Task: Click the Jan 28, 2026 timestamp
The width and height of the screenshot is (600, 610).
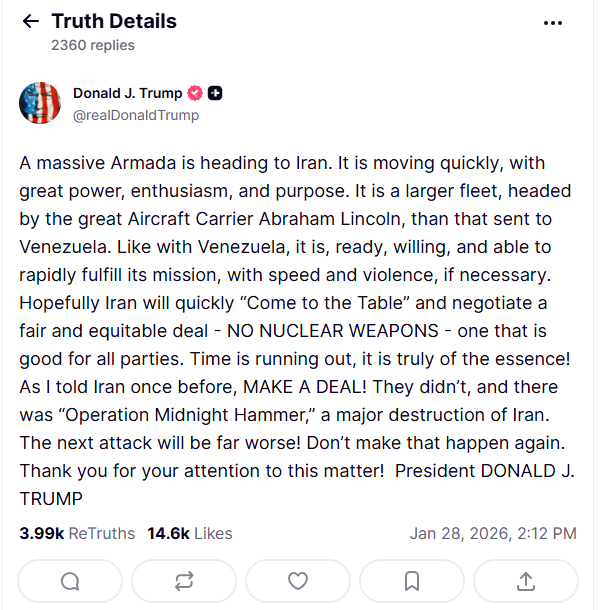Action: (492, 533)
